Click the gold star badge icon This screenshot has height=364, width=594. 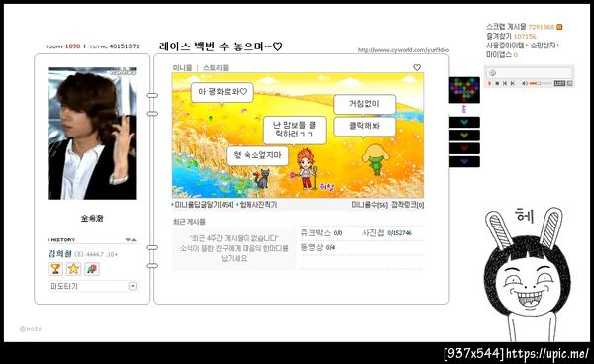click(x=74, y=269)
